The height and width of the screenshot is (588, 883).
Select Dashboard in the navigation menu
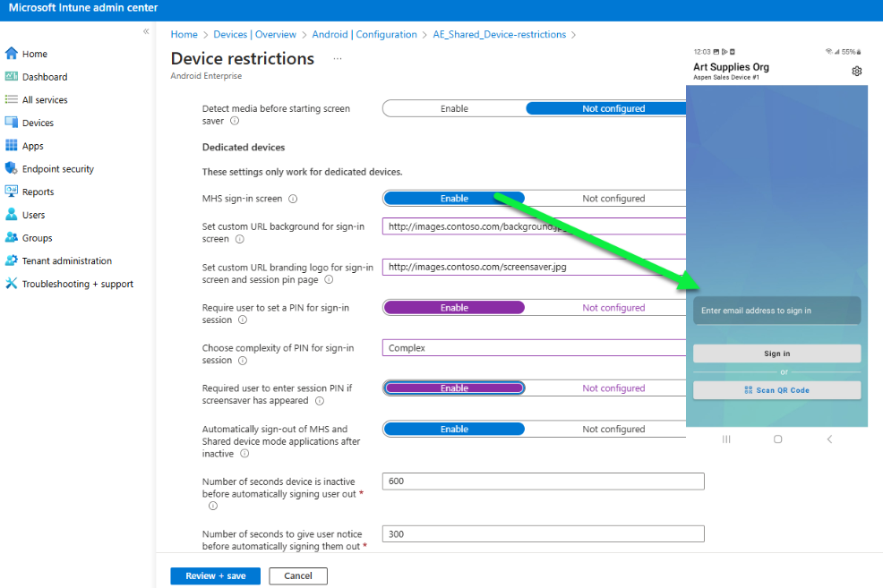45,77
